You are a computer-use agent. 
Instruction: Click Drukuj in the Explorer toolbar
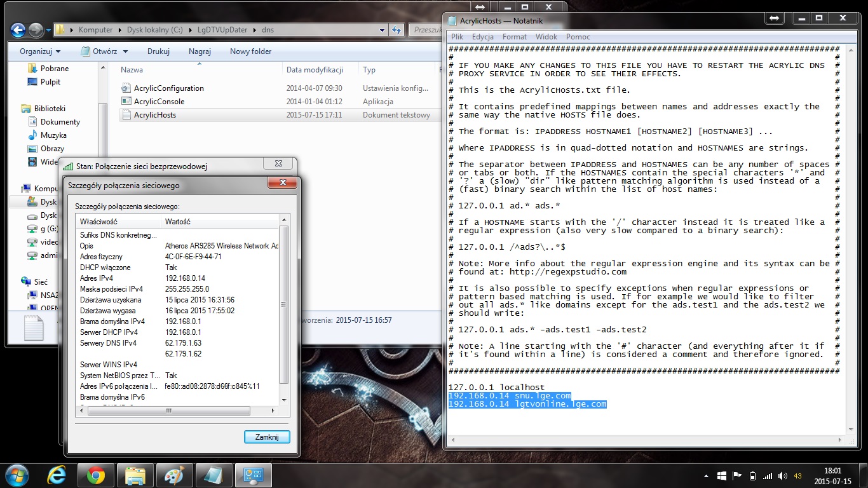coord(158,51)
